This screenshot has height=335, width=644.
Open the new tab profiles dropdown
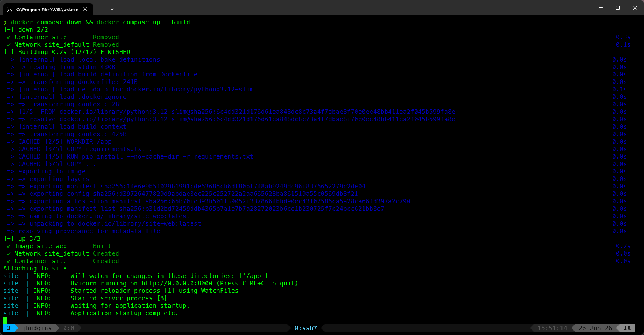112,9
